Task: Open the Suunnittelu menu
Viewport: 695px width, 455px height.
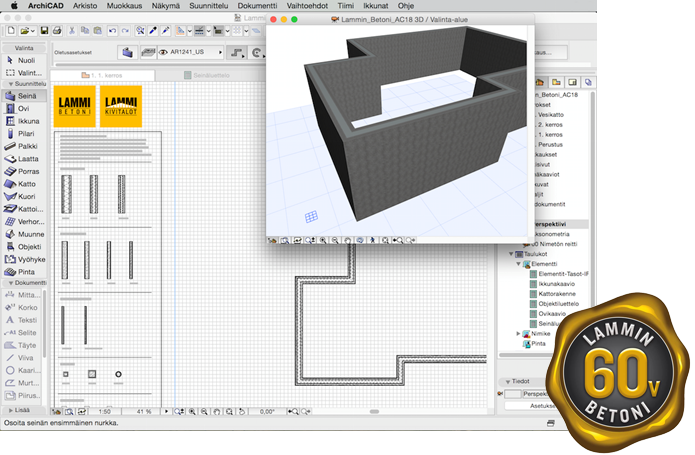Action: 208,6
